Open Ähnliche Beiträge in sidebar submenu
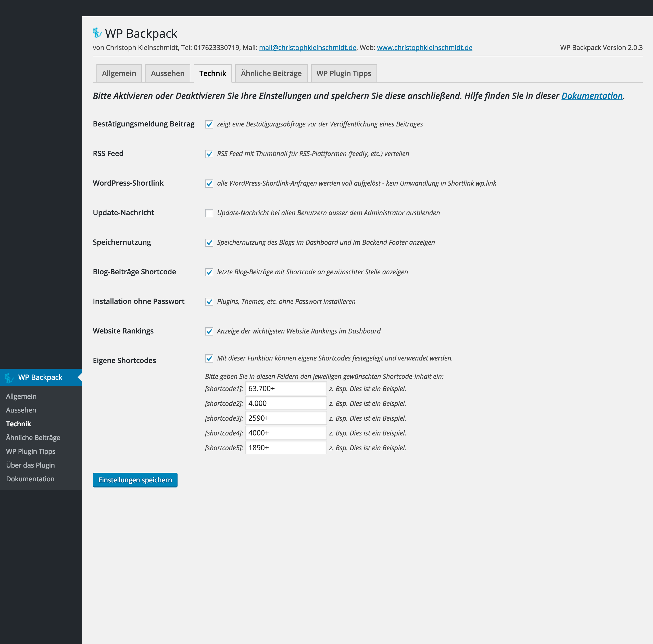Image resolution: width=653 pixels, height=644 pixels. tap(33, 437)
